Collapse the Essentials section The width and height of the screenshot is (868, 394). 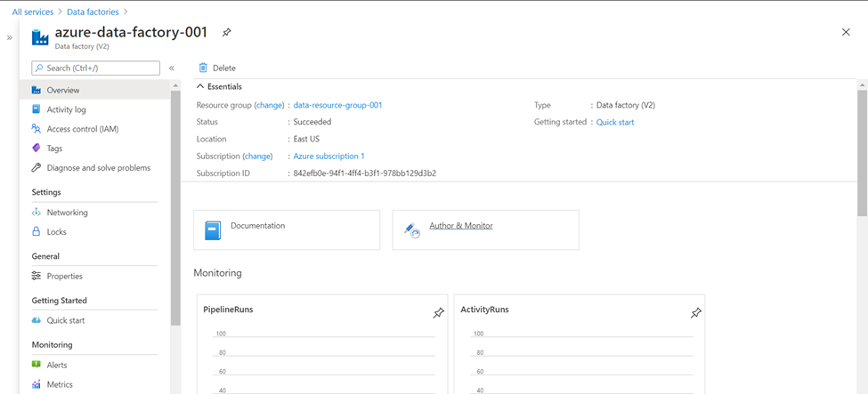tap(200, 86)
